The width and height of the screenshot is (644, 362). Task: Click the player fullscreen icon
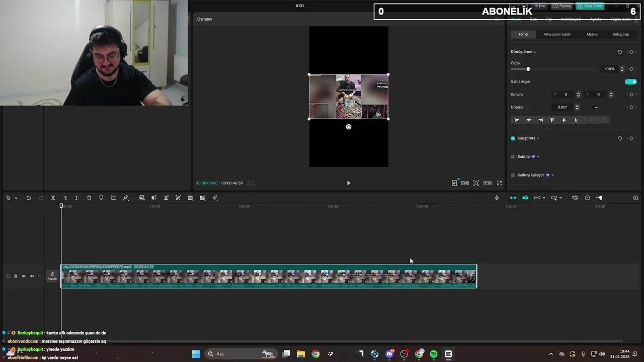499,183
